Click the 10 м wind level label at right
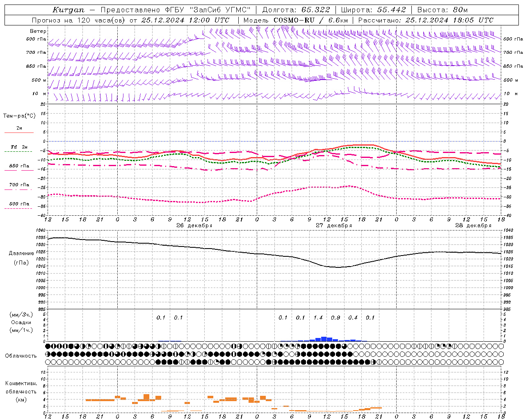525x420 pixels. point(510,94)
